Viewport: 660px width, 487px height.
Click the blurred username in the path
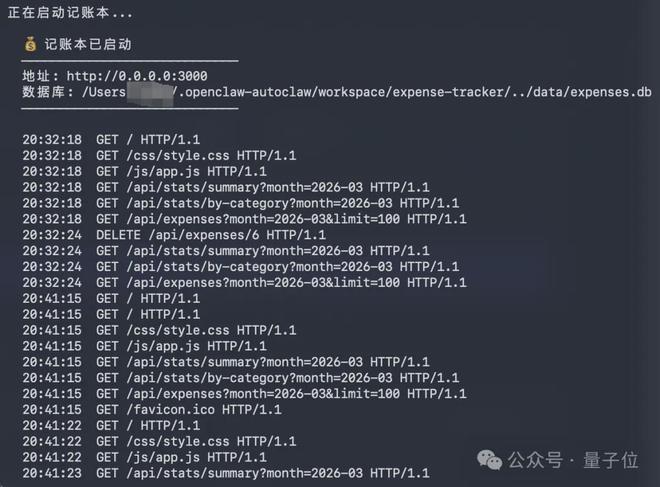tap(150, 93)
